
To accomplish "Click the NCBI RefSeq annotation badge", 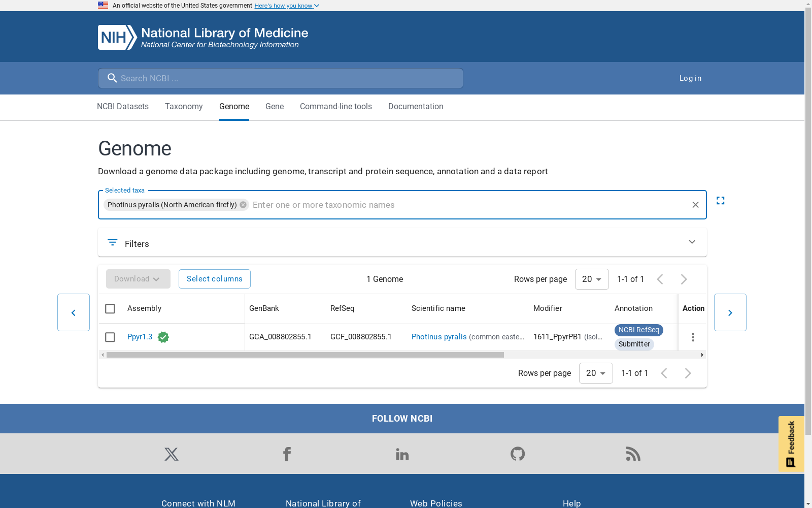I will [x=639, y=330].
